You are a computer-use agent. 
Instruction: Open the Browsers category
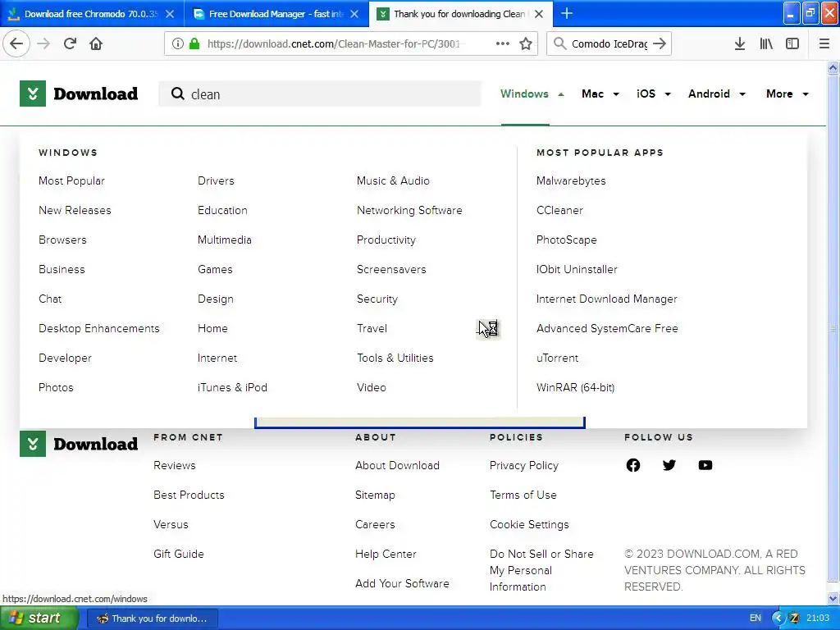tap(62, 240)
